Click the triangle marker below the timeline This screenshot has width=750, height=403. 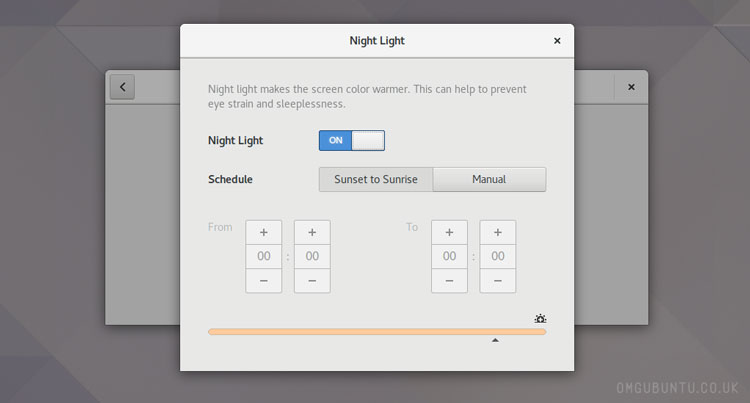pyautogui.click(x=495, y=341)
